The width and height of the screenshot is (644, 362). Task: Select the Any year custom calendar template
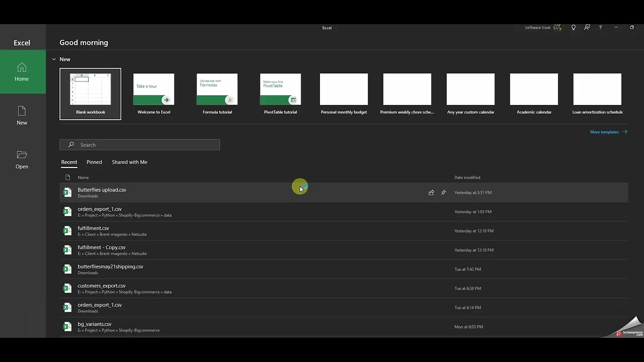(x=471, y=94)
